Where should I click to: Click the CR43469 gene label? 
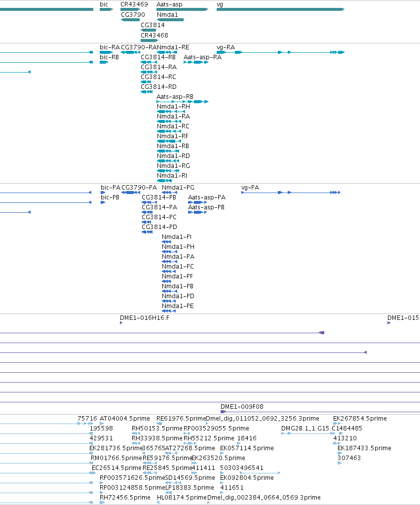coord(134,4)
